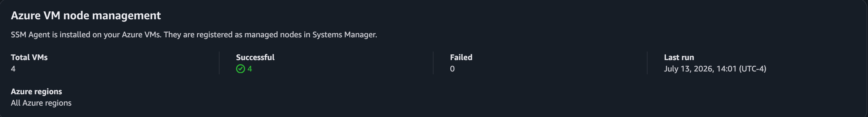Image resolution: width=868 pixels, height=117 pixels.
Task: Click the Last run label
Action: tap(679, 58)
